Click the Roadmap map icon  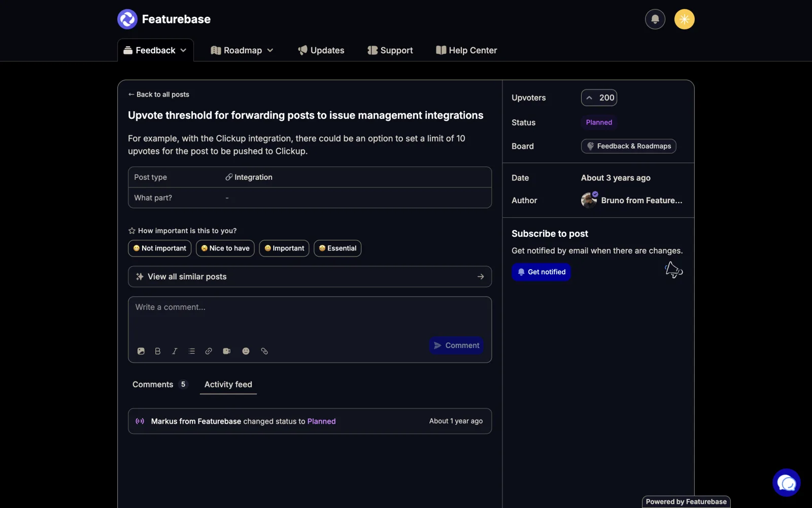point(216,50)
